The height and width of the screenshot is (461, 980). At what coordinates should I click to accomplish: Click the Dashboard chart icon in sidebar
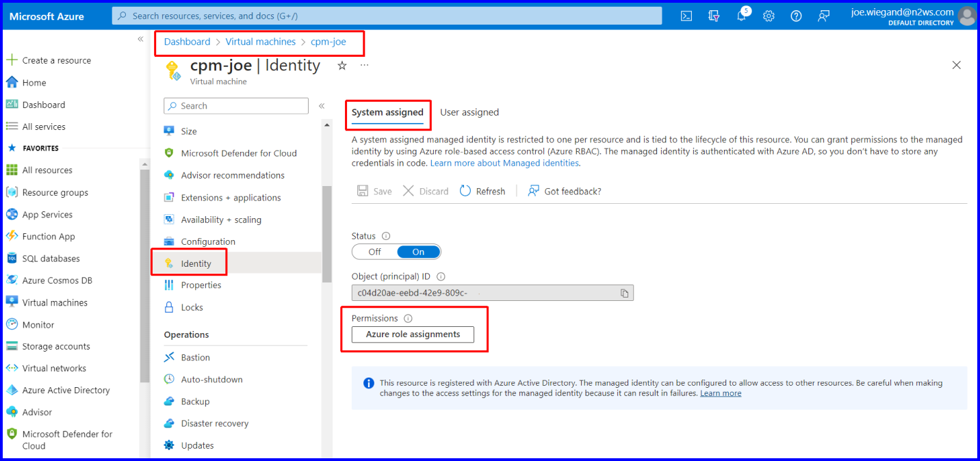tap(12, 105)
